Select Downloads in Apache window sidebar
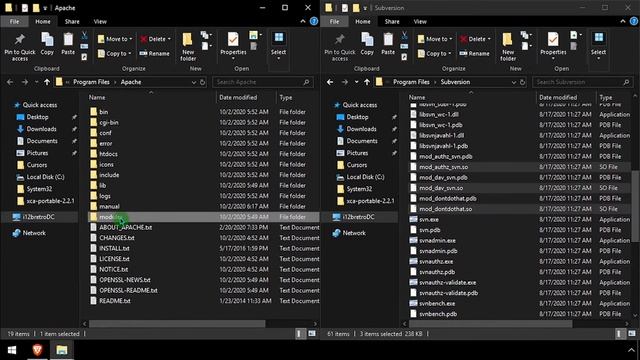Screen dimensions: 640x360 tap(41, 129)
